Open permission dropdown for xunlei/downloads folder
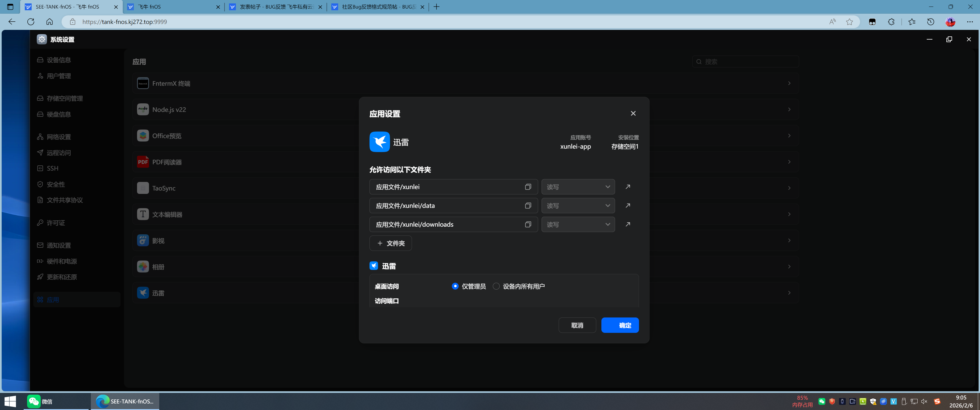Image resolution: width=980 pixels, height=410 pixels. [578, 224]
